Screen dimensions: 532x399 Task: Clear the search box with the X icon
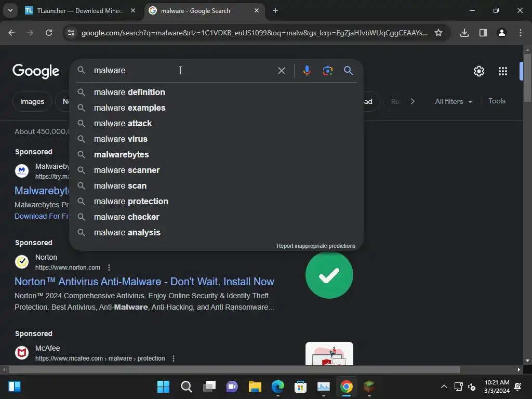click(281, 71)
